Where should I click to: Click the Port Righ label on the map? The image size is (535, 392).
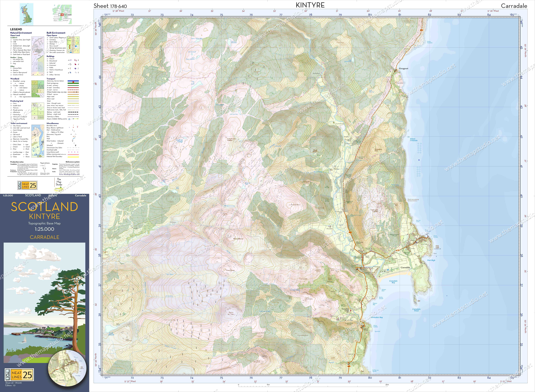431,260
